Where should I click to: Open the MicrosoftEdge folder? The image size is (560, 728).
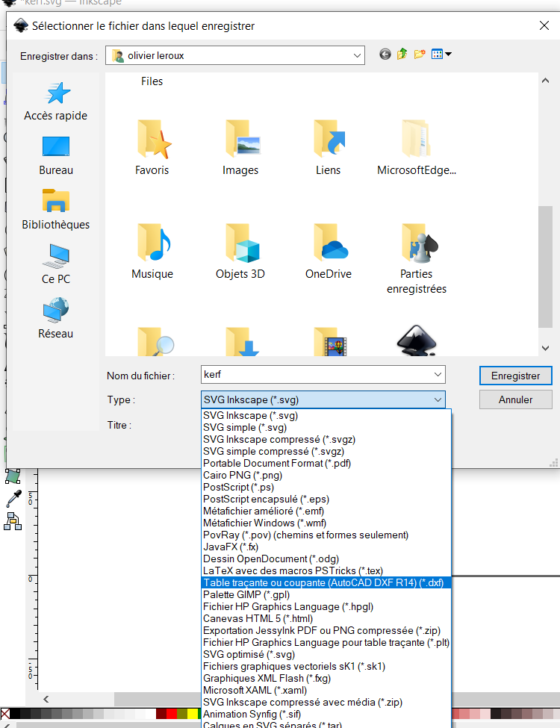(x=417, y=148)
